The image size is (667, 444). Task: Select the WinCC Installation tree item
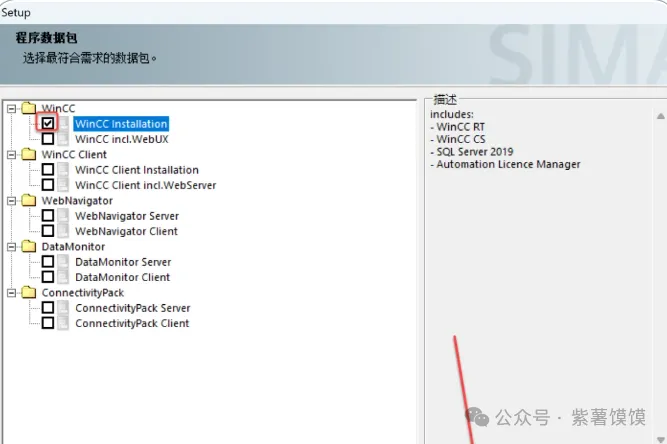click(121, 124)
